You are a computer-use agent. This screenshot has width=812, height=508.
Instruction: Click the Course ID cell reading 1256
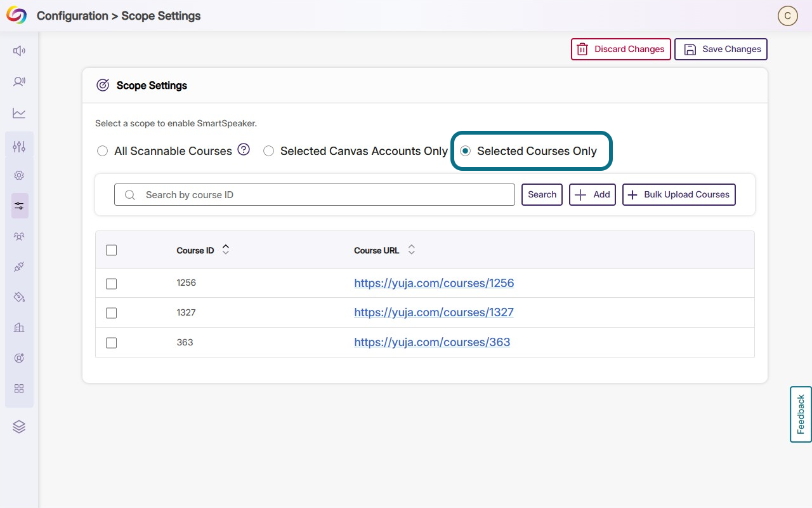187,283
